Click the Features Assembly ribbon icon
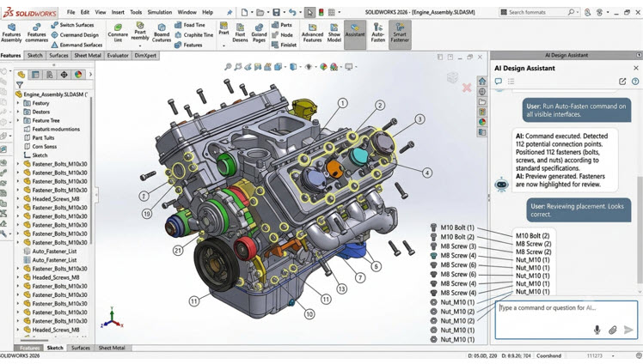 (11, 33)
